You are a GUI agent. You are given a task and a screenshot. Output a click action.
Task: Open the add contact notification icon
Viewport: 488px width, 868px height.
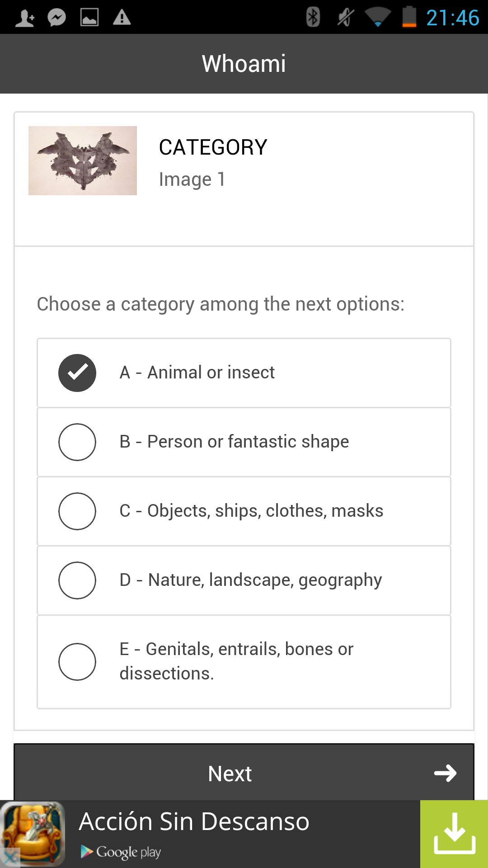point(26,17)
